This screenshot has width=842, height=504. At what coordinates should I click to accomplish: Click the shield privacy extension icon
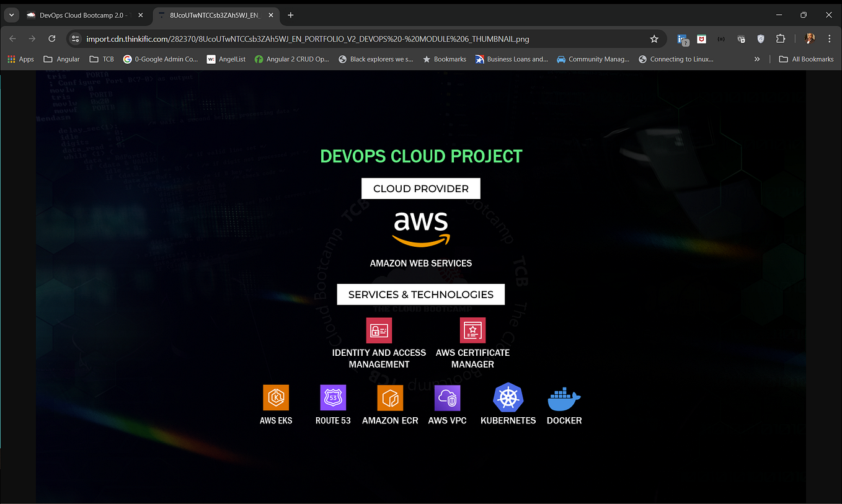(760, 38)
